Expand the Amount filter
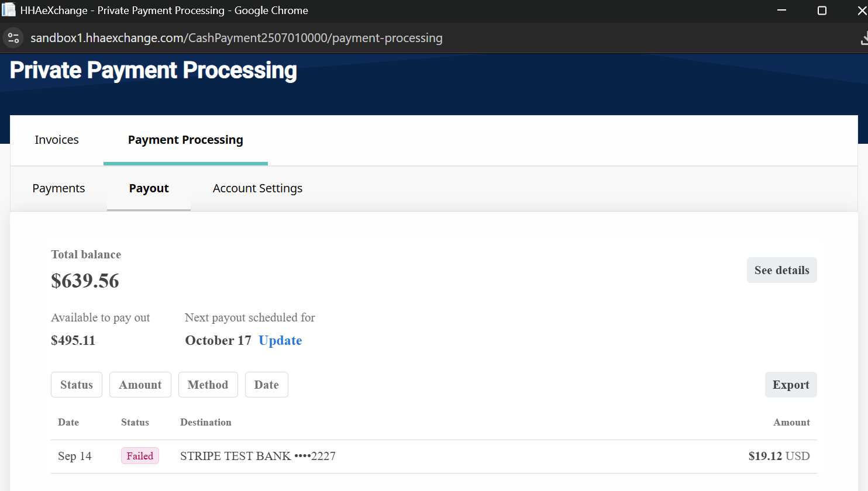Viewport: 868px width, 491px height. click(140, 385)
